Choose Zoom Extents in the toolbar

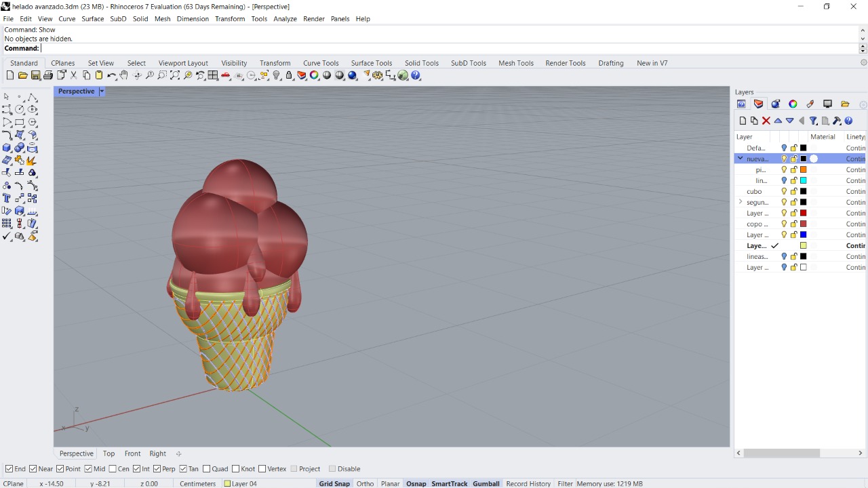pos(175,75)
